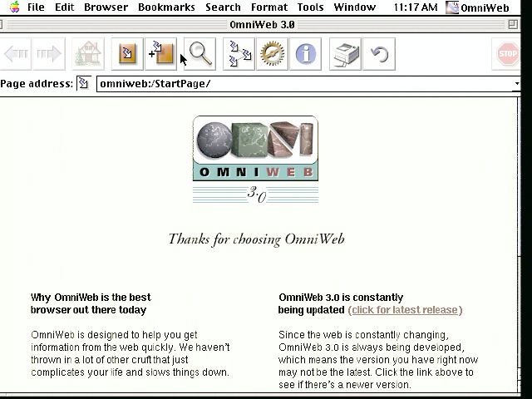Open the Apple menu
Image resolution: width=532 pixels, height=399 pixels.
[x=14, y=7]
